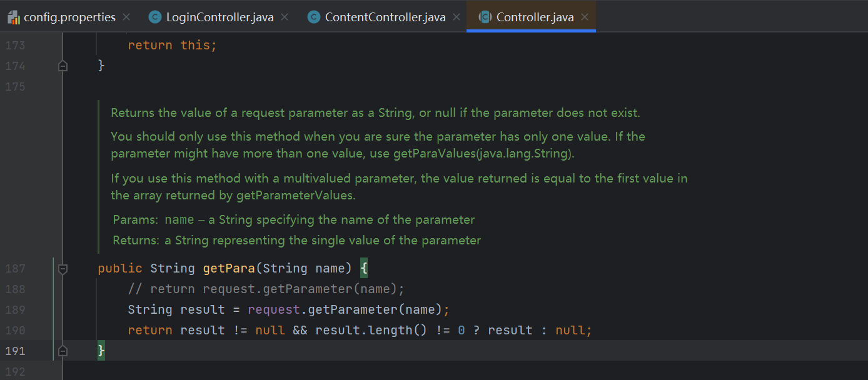Collapse the getPara method at line 187
This screenshot has height=380, width=868.
(x=63, y=269)
